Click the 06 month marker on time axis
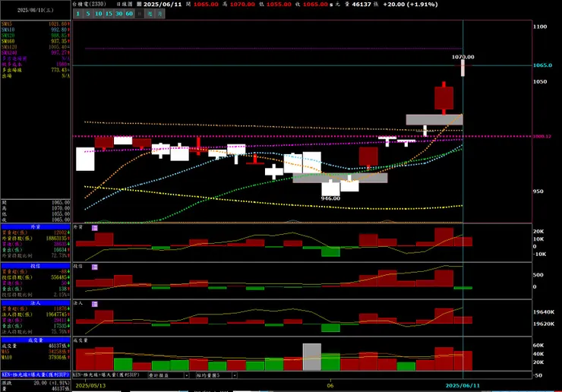 click(x=330, y=386)
